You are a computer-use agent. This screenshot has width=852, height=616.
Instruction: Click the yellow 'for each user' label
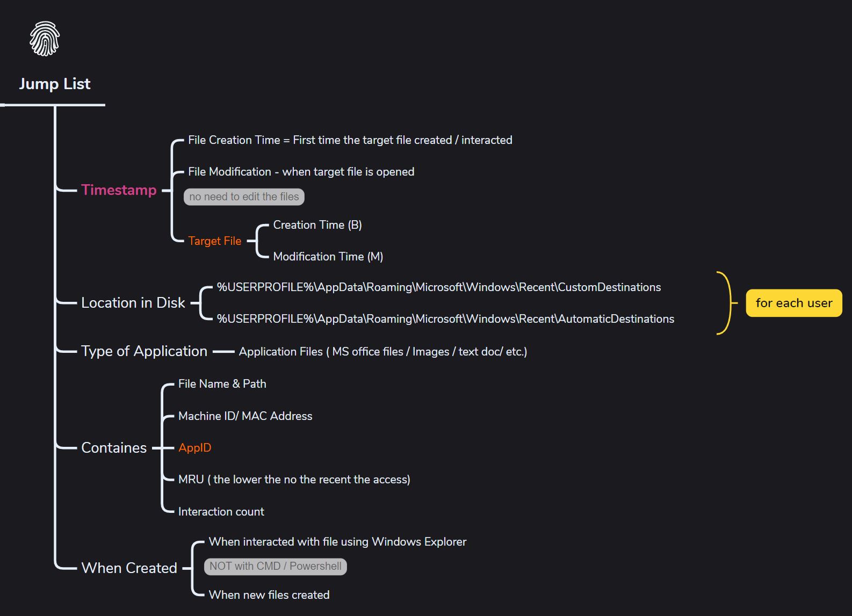tap(794, 303)
